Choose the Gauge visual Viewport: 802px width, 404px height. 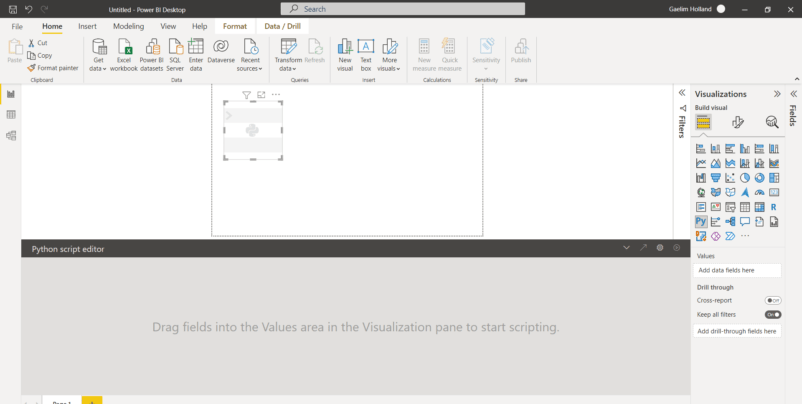coord(760,193)
